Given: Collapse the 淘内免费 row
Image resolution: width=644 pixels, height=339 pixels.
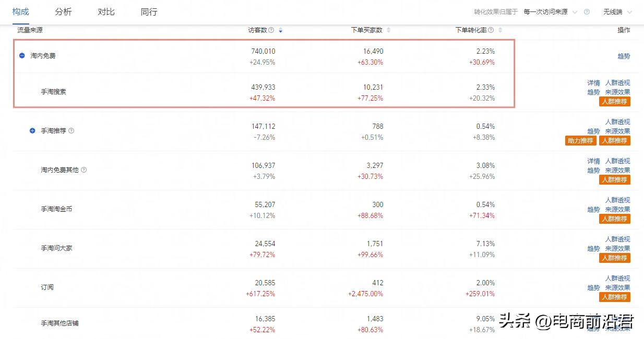Looking at the screenshot, I should pyautogui.click(x=22, y=55).
